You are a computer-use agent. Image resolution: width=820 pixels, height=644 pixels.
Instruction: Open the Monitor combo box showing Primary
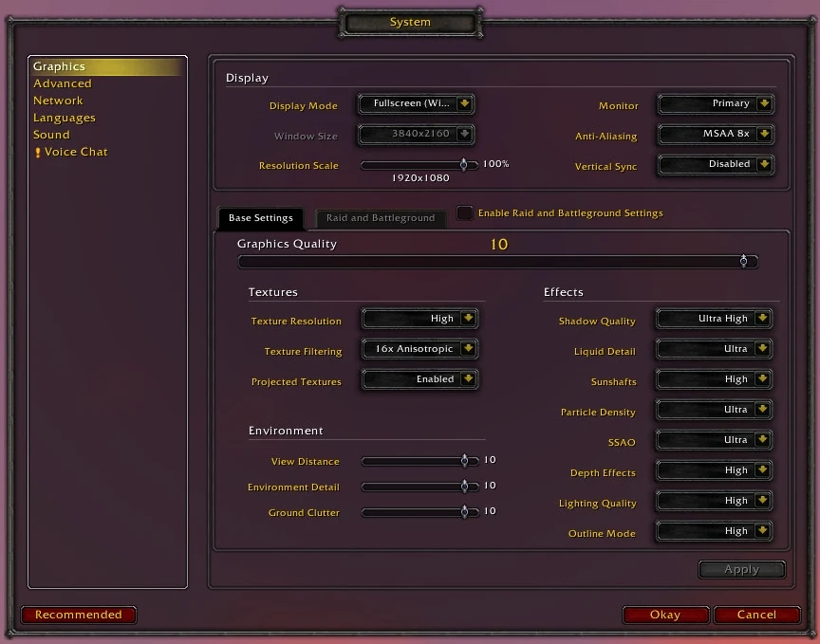(716, 103)
